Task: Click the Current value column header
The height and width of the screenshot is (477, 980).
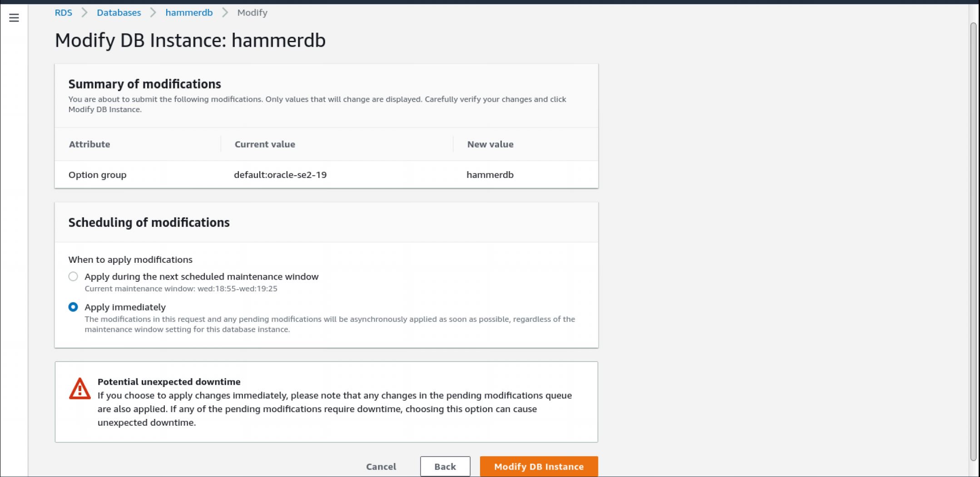Action: [x=265, y=144]
